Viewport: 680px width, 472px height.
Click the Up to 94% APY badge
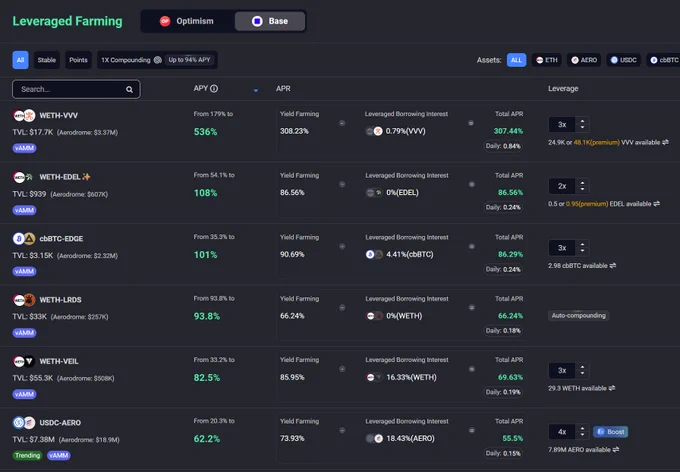190,60
